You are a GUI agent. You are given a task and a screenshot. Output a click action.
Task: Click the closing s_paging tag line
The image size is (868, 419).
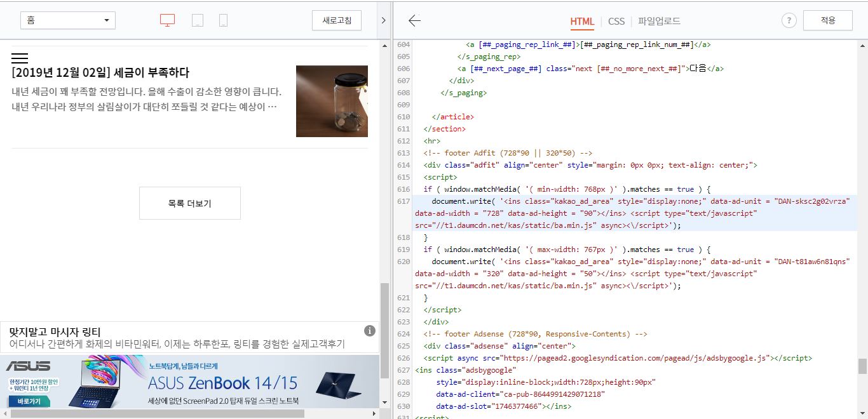click(464, 93)
